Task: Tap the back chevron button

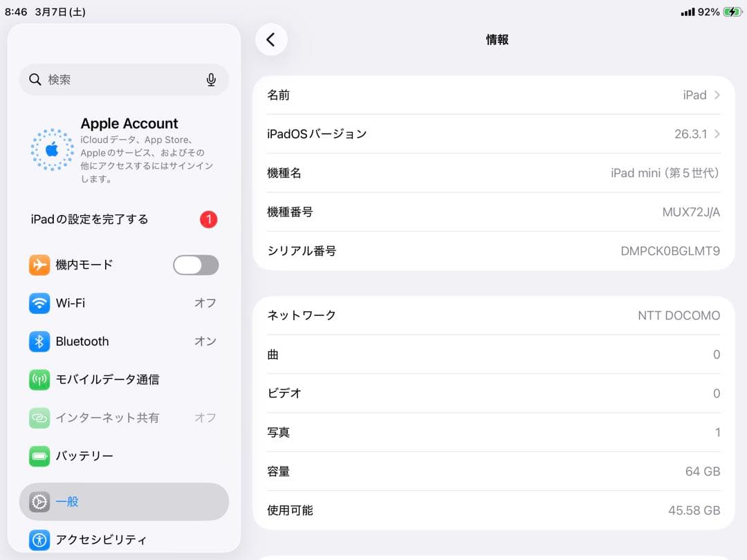Action: pos(271,39)
